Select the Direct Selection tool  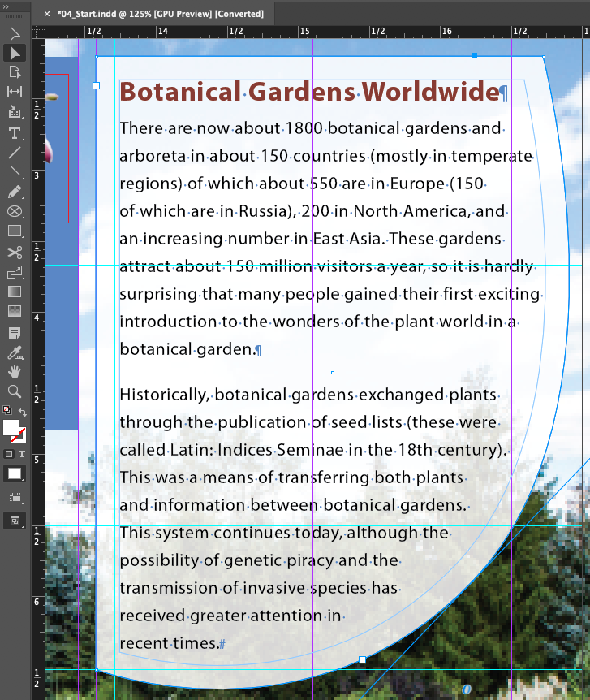(x=15, y=53)
